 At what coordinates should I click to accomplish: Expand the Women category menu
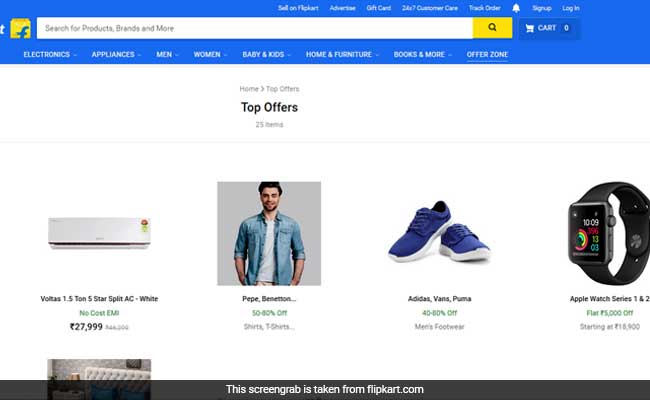pos(210,54)
